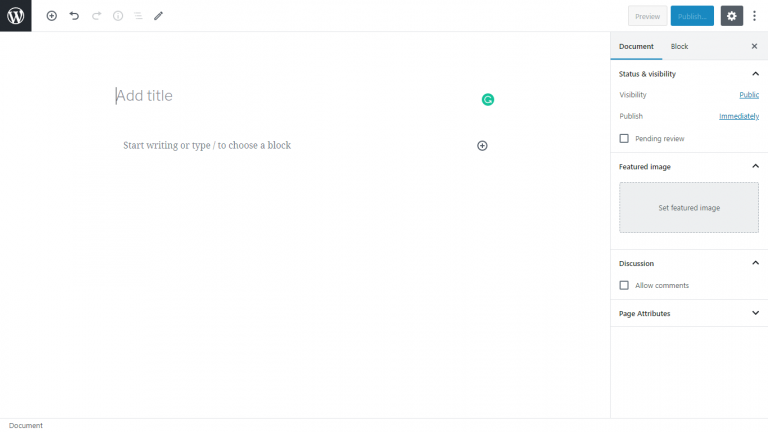This screenshot has width=768, height=432.
Task: Click the Grammarly icon near title
Action: point(488,99)
